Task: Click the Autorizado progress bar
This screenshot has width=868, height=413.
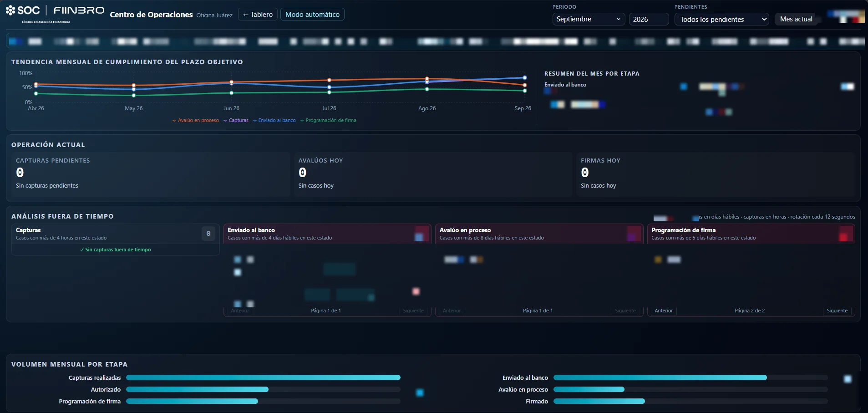Action: pos(263,389)
